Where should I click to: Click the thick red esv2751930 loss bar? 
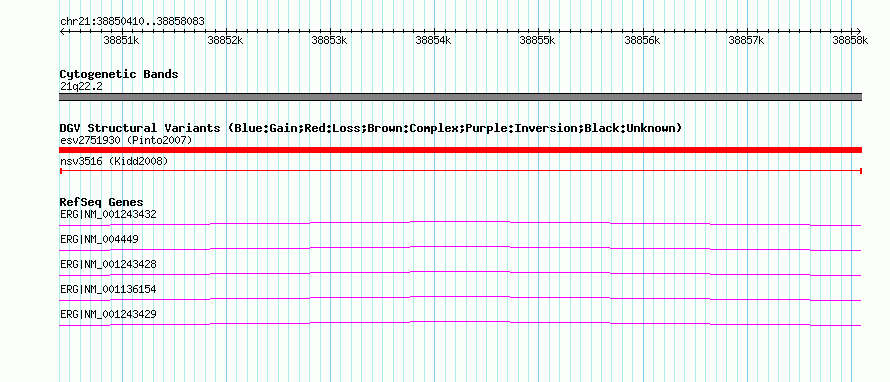461,150
